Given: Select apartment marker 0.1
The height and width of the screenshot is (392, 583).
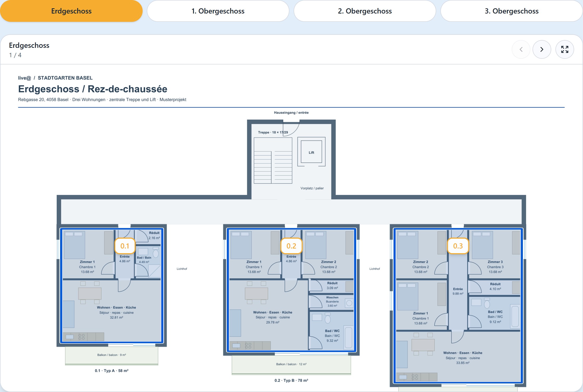Looking at the screenshot, I should point(125,246).
